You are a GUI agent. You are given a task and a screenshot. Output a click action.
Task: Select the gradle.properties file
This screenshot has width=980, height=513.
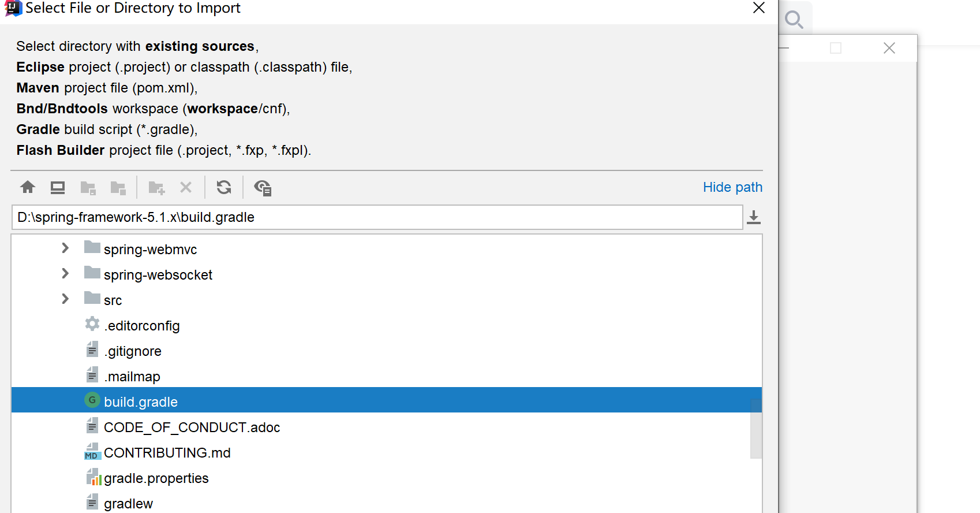pos(156,478)
